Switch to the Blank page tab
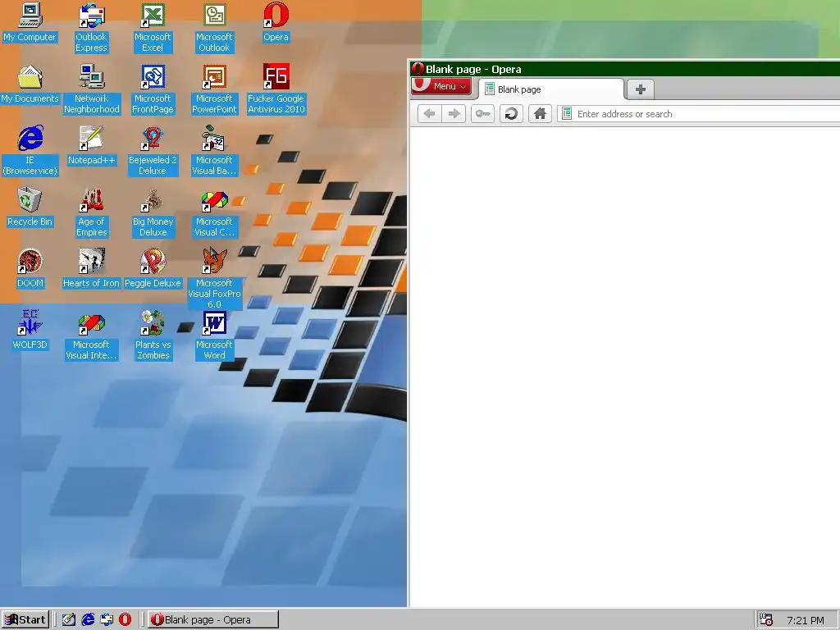This screenshot has height=630, width=840. point(551,89)
